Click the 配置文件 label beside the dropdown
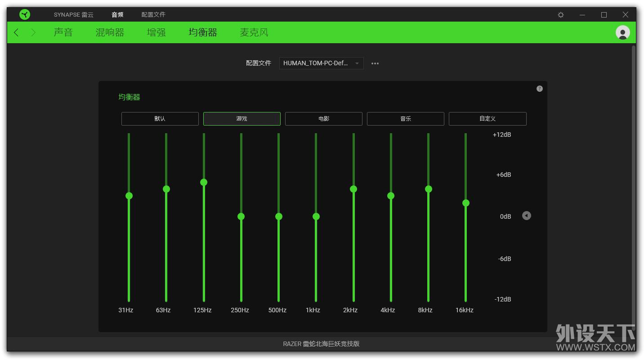This screenshot has height=360, width=644. (259, 63)
